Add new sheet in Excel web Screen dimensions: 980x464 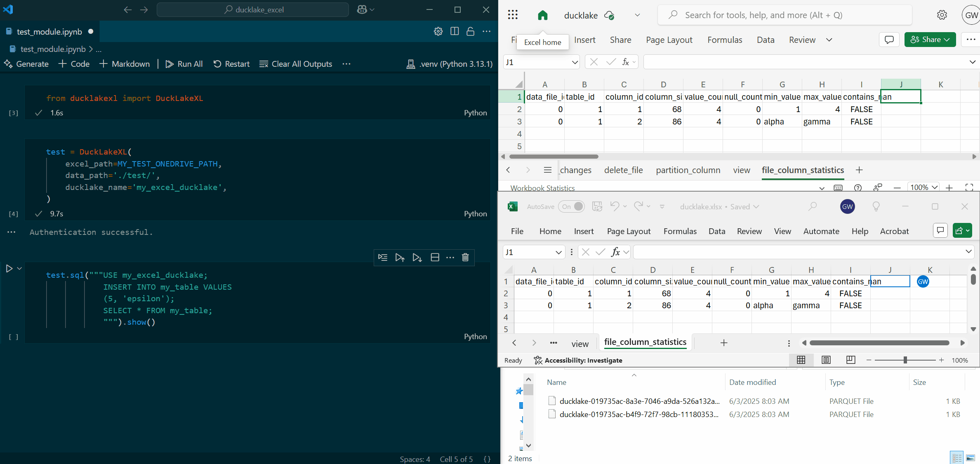click(x=859, y=170)
